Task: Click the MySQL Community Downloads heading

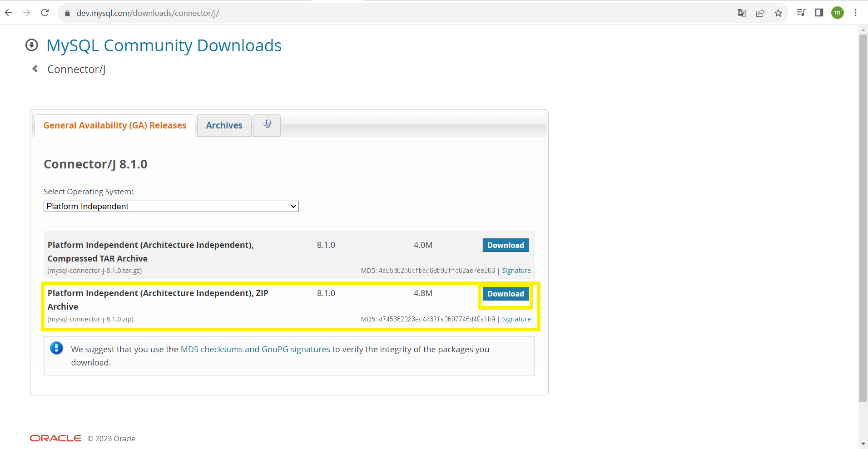Action: click(164, 45)
